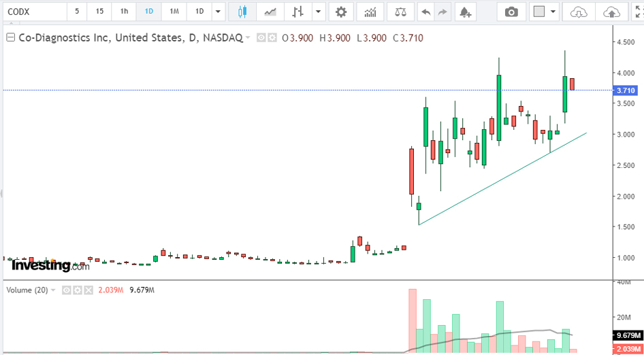Expand the timeframe dropdown arrow
This screenshot has height=355, width=644.
(x=218, y=12)
